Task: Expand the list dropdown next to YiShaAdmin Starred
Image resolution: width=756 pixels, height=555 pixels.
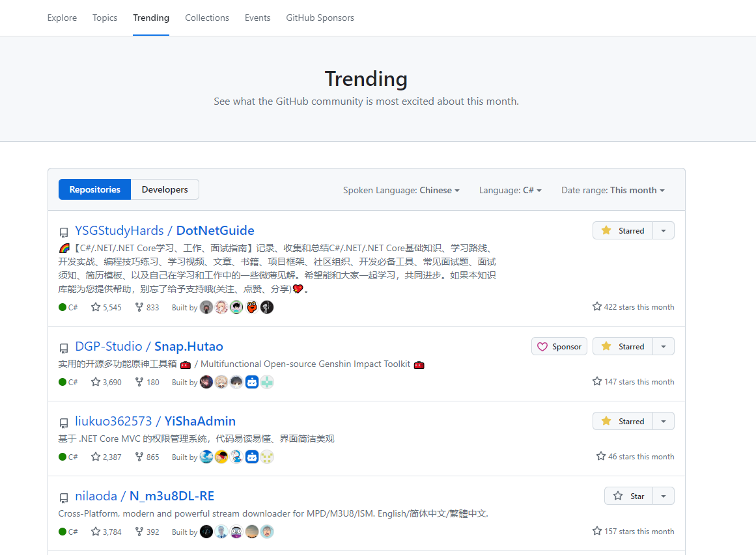Action: tap(664, 421)
